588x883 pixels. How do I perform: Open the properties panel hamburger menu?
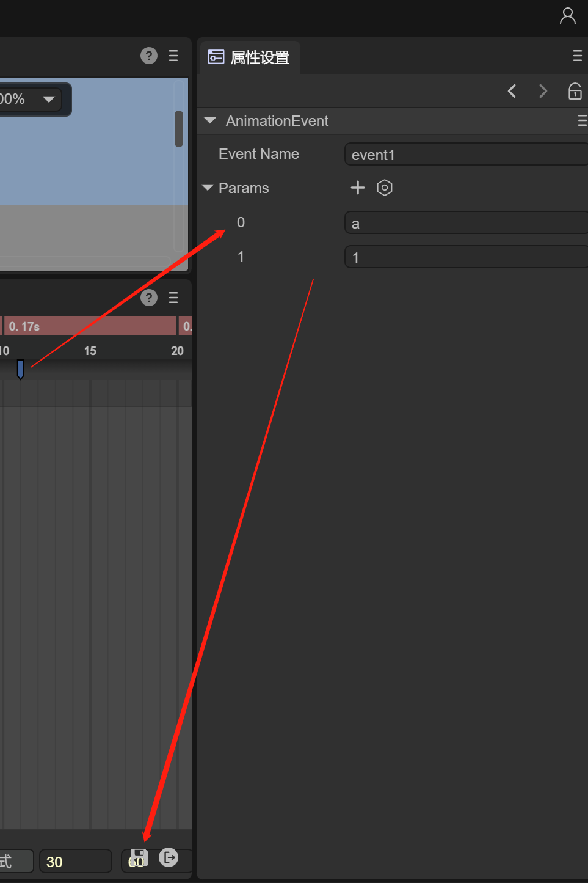[x=577, y=56]
